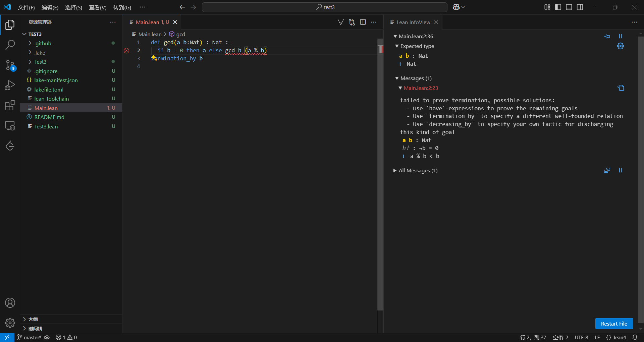Click the Restart File button
The image size is (644, 342).
click(614, 324)
